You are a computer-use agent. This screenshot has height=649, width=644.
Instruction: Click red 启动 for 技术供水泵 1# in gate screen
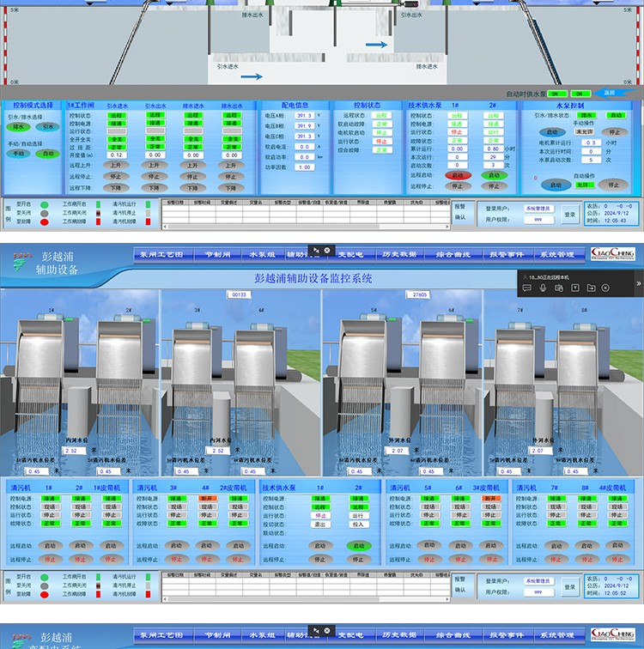pyautogui.click(x=458, y=175)
